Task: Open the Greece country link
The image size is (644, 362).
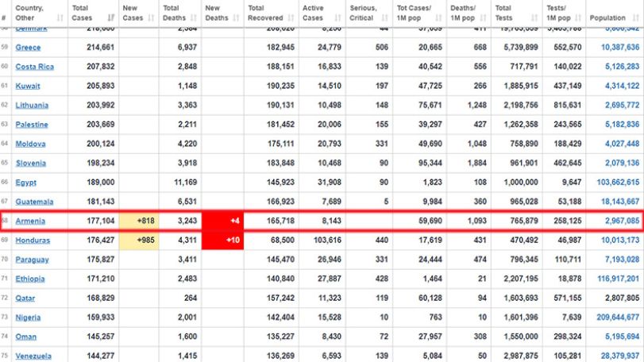Action: point(28,48)
